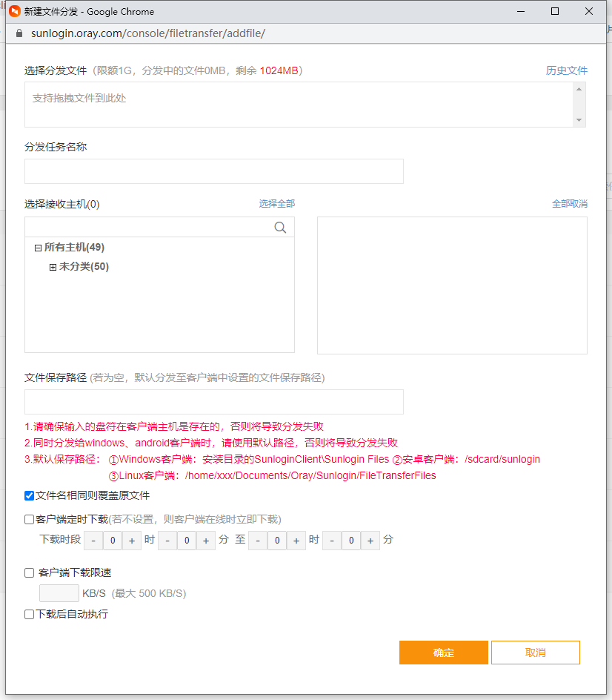Image resolution: width=612 pixels, height=700 pixels.
Task: Click start minute value field
Action: pyautogui.click(x=187, y=541)
